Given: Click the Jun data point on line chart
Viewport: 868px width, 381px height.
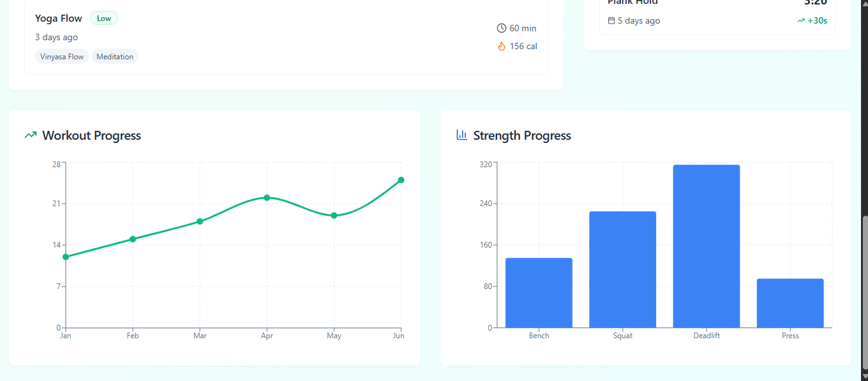Looking at the screenshot, I should click(401, 180).
